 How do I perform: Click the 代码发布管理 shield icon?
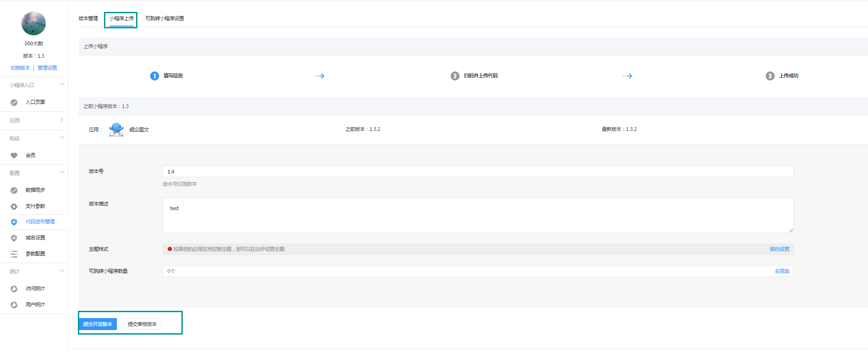14,222
